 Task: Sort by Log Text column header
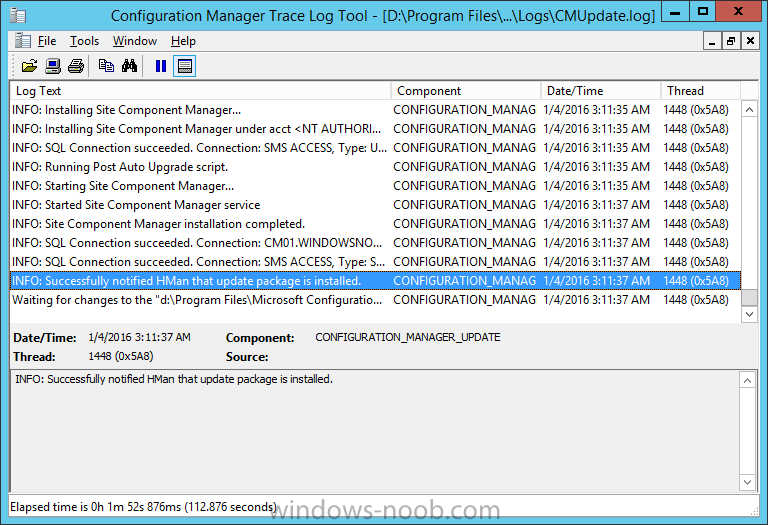coord(200,91)
